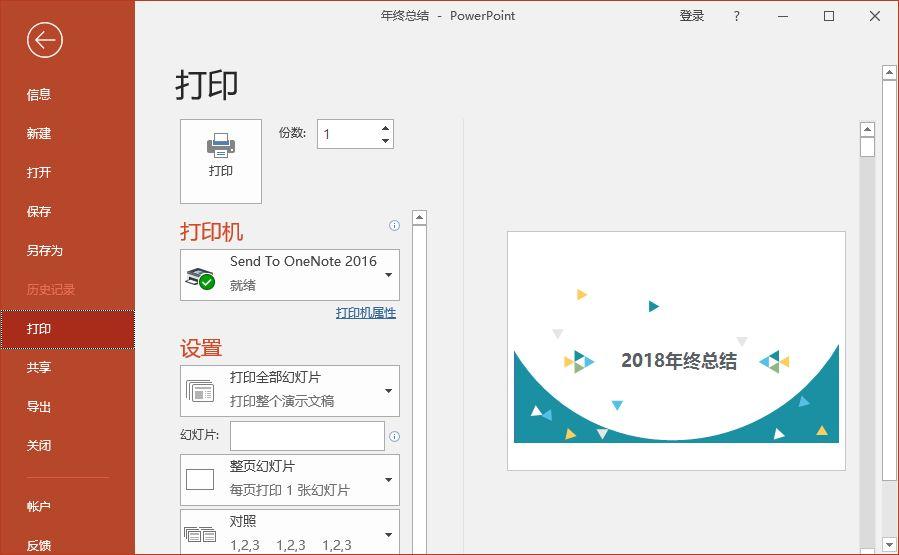Open the 打印机属性 printer properties link
Image resolution: width=899 pixels, height=555 pixels.
366,313
